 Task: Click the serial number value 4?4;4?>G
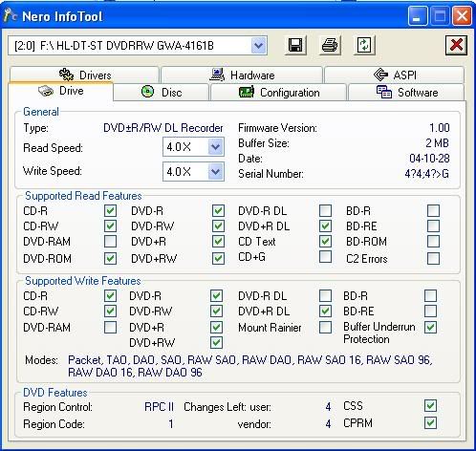tap(427, 174)
